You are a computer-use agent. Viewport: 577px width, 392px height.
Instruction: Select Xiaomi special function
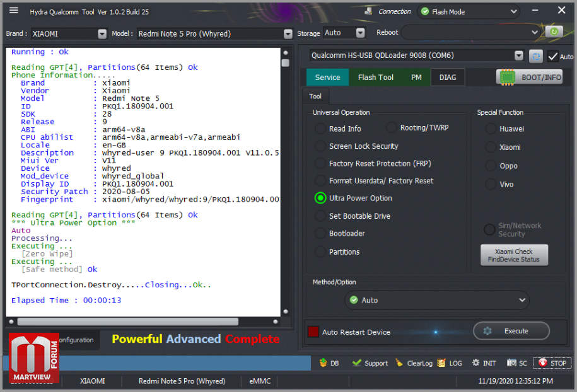(x=491, y=147)
